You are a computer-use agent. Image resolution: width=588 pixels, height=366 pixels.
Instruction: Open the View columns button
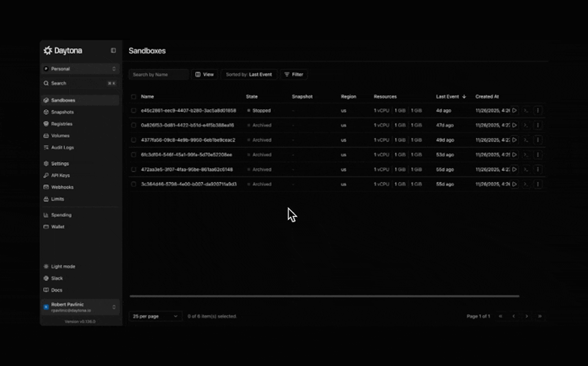click(205, 74)
